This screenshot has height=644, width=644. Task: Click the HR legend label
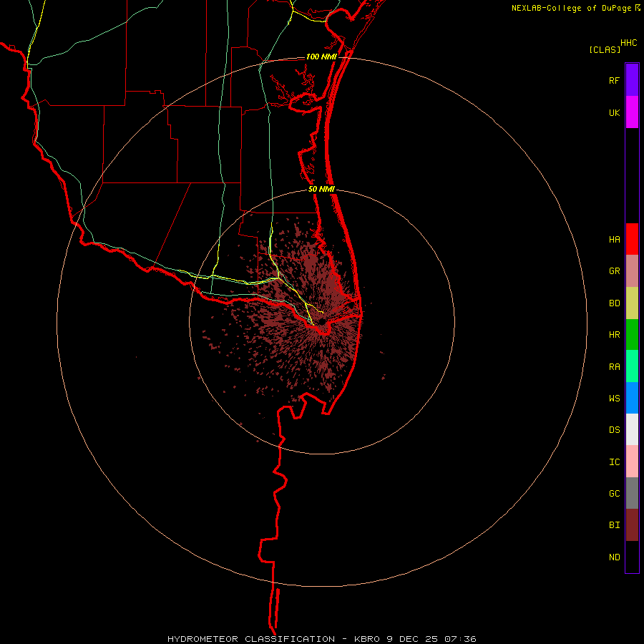614,335
